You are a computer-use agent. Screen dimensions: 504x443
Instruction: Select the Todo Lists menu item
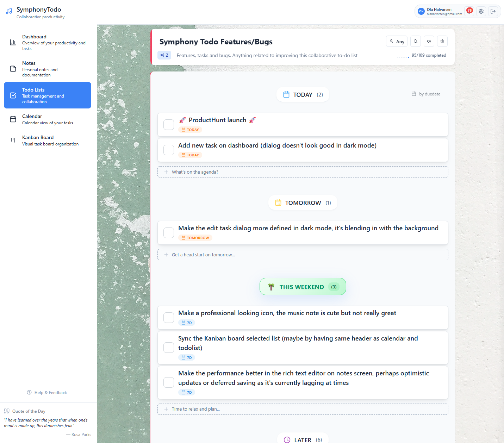[47, 95]
